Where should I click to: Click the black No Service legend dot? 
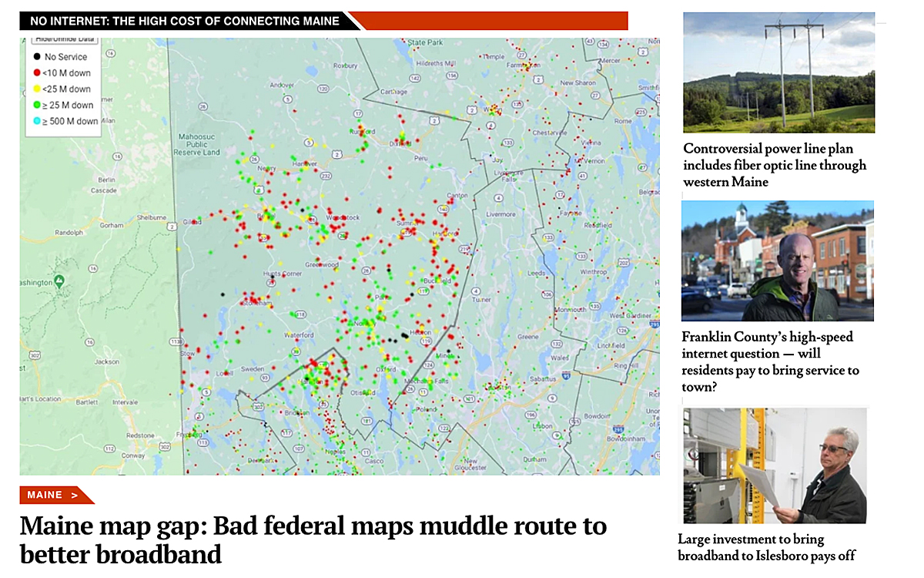point(36,57)
